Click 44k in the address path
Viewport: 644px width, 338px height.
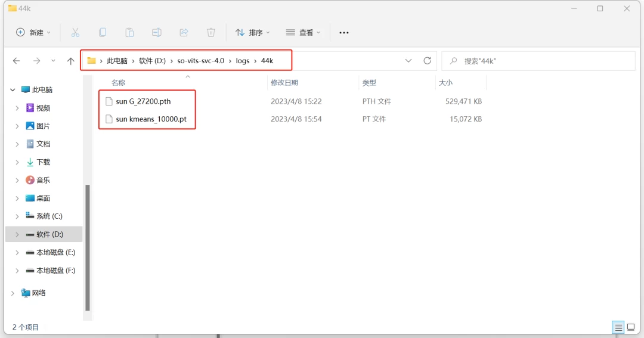point(267,61)
